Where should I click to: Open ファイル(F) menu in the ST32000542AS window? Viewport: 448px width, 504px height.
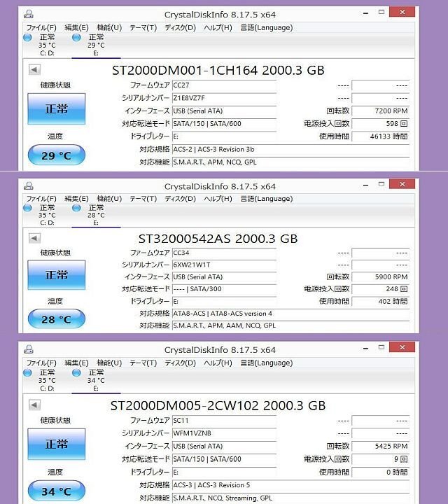tap(41, 199)
